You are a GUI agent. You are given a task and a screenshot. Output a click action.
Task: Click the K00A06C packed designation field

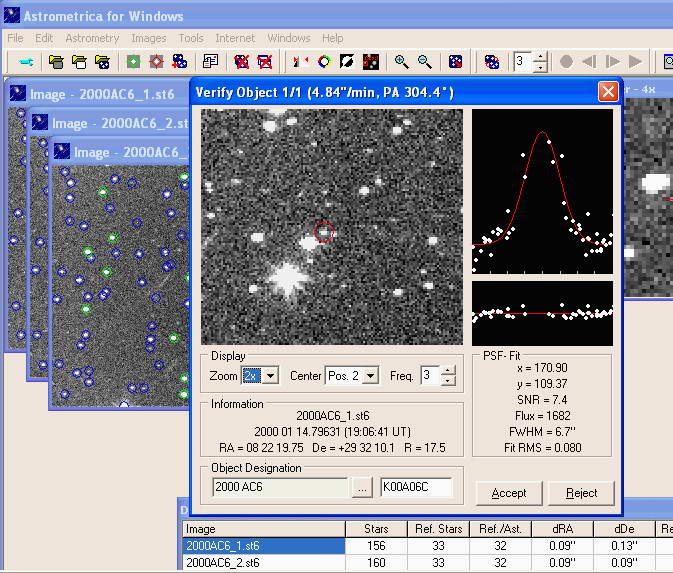click(x=416, y=487)
